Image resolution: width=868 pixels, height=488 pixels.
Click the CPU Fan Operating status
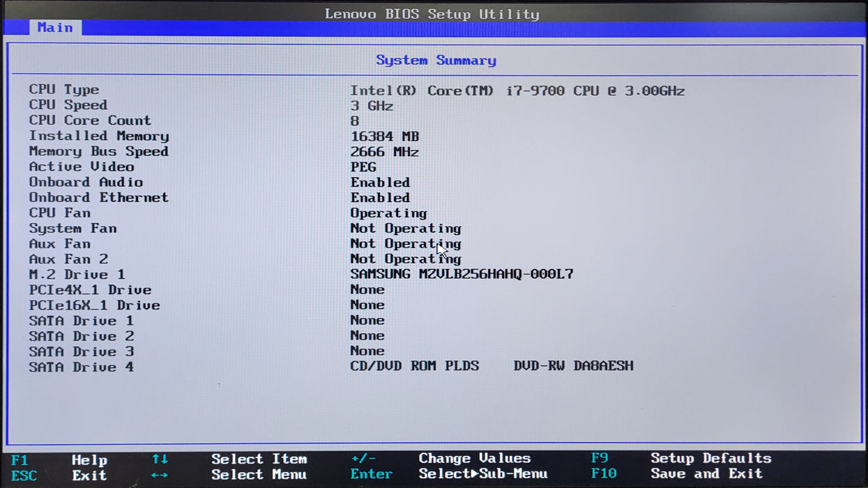click(388, 213)
